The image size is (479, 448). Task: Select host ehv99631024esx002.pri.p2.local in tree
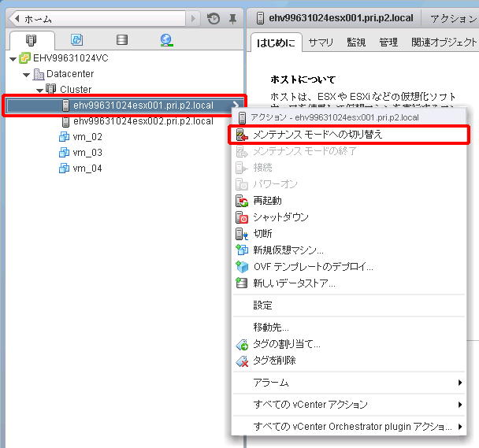coord(143,121)
